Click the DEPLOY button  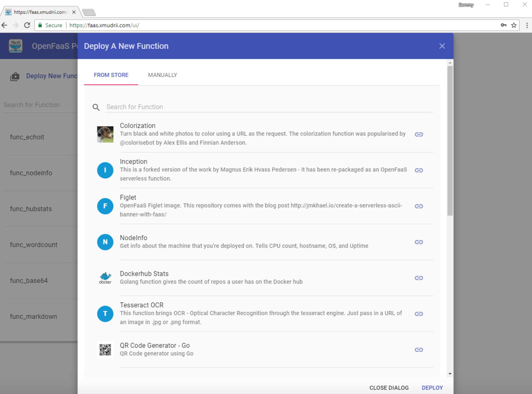tap(432, 388)
